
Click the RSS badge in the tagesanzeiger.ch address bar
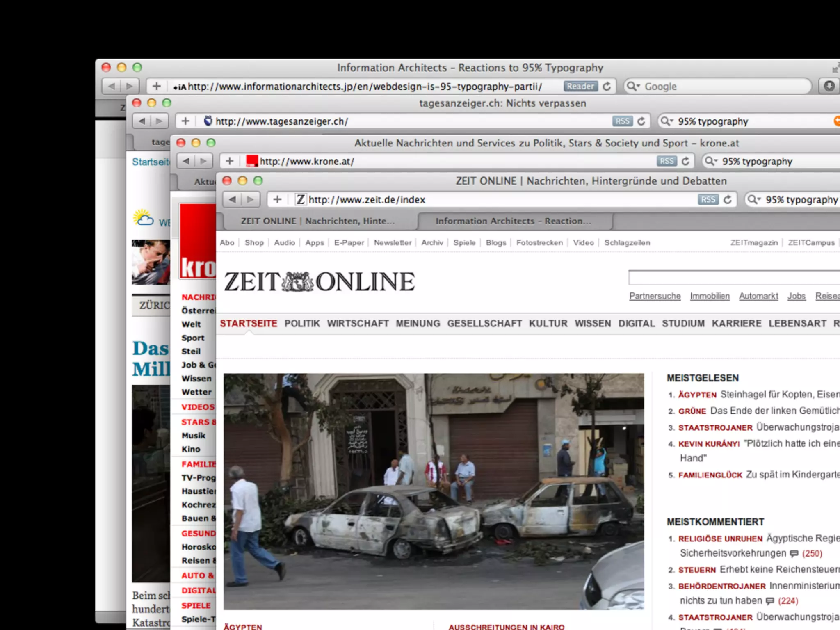coord(622,121)
